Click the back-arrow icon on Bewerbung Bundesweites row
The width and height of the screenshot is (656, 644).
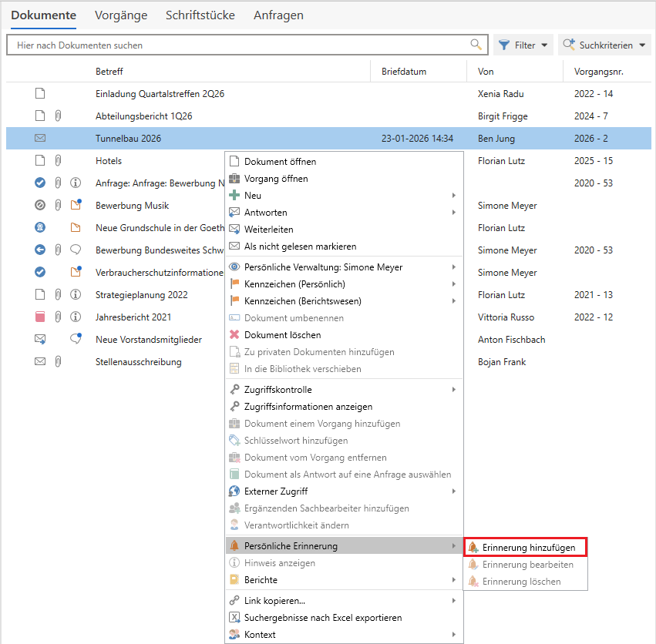click(x=40, y=250)
